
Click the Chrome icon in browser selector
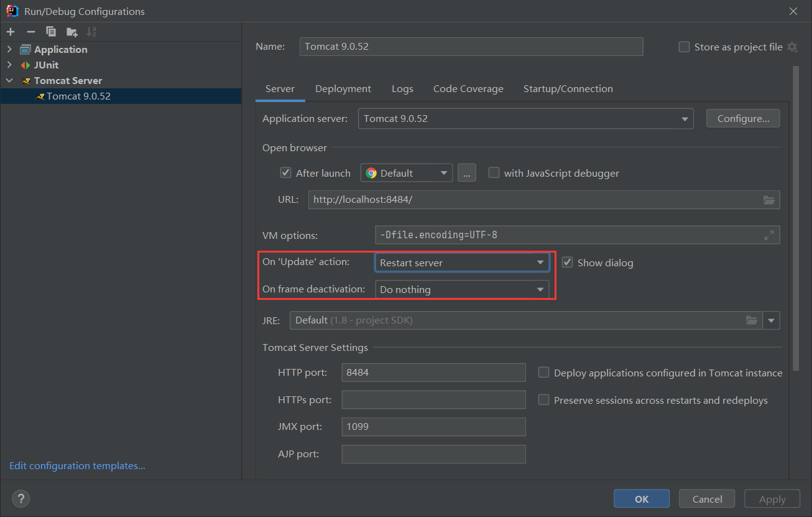[371, 174]
